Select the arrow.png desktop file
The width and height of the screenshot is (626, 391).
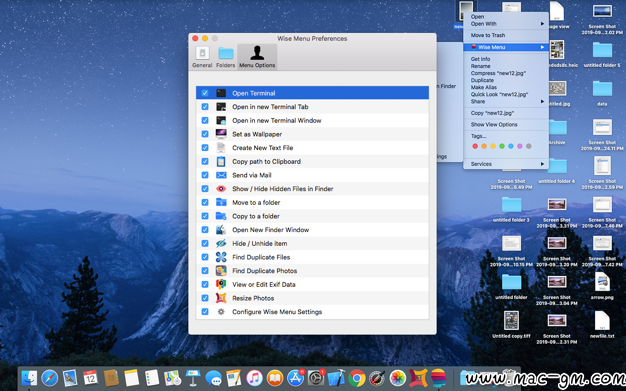coord(602,286)
